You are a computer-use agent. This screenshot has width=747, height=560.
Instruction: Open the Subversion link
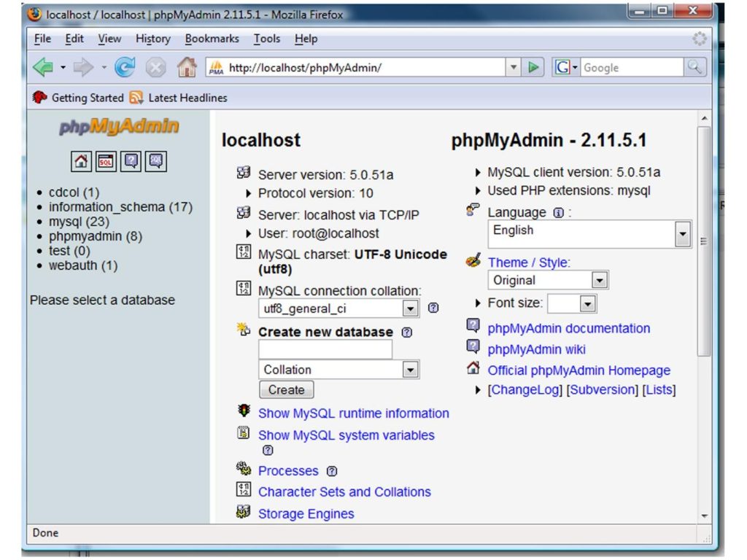[602, 390]
